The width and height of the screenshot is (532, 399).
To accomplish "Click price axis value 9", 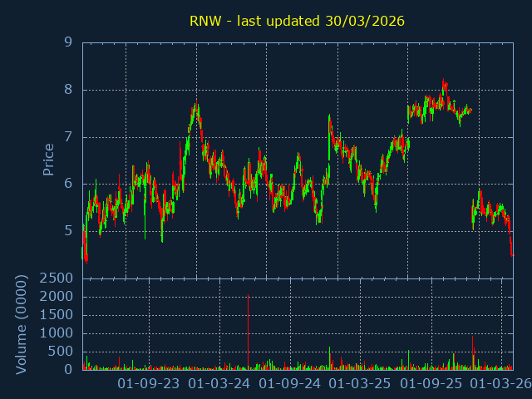I will click(x=68, y=42).
